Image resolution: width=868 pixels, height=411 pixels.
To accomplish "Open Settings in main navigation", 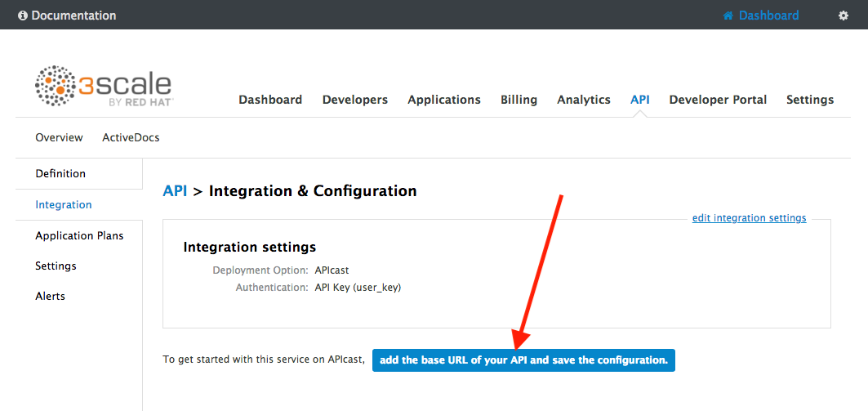I will coord(810,100).
